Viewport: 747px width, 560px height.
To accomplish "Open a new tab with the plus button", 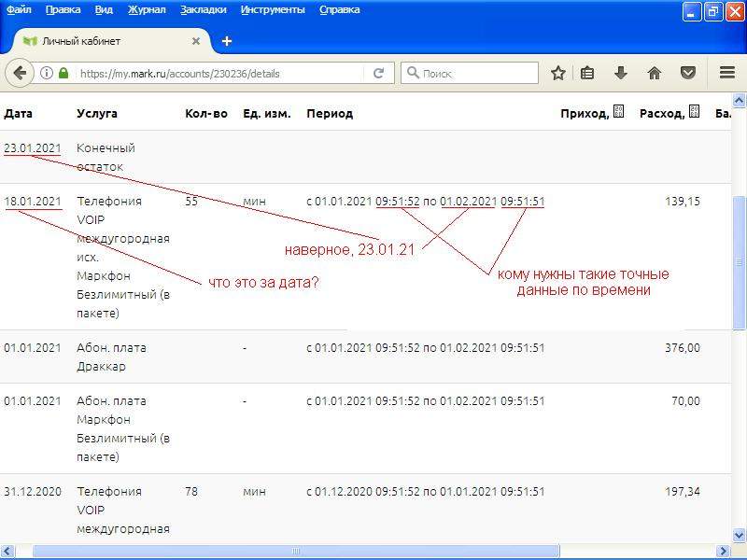I will point(227,41).
